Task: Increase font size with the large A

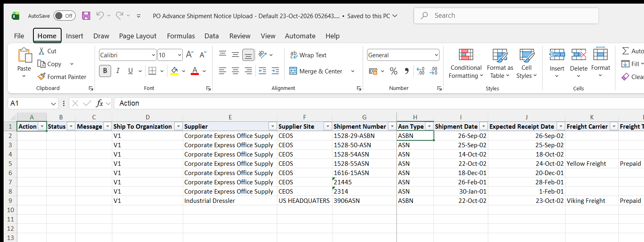Action: coord(190,54)
